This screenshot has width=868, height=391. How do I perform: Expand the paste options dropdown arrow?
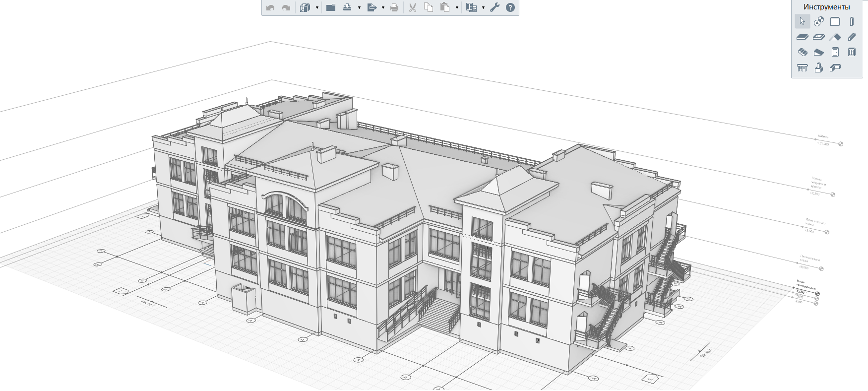pyautogui.click(x=457, y=8)
